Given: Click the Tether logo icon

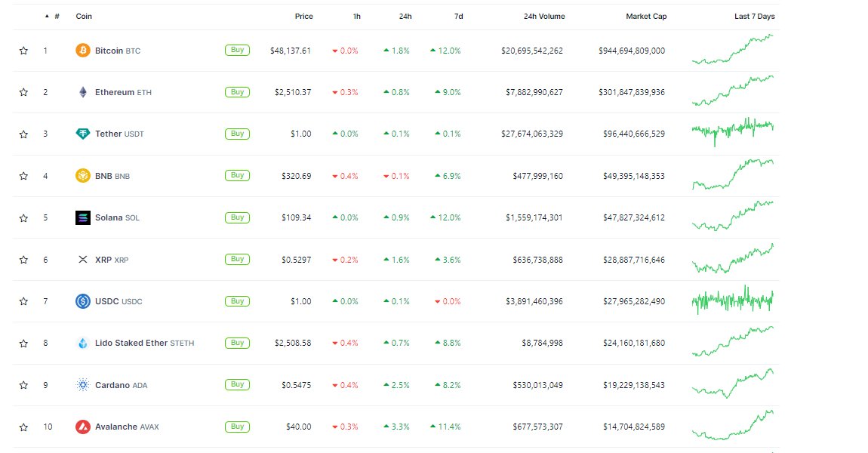Looking at the screenshot, I should tap(82, 134).
